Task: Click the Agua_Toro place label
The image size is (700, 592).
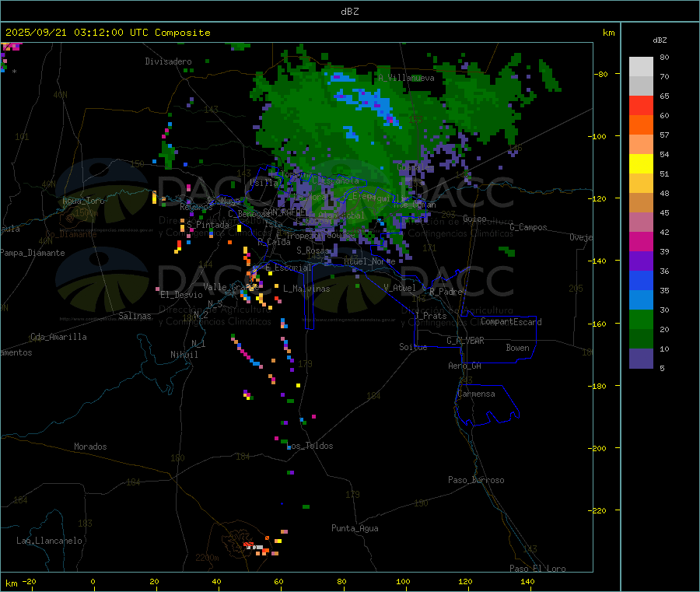Action: [x=83, y=201]
